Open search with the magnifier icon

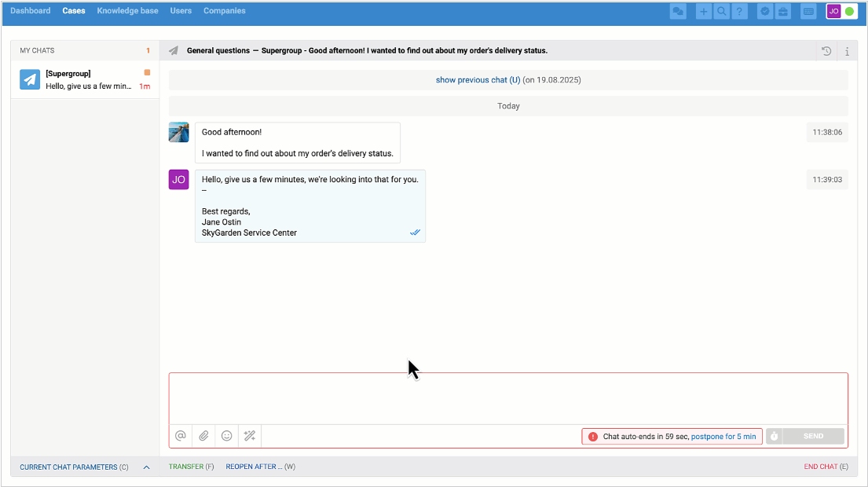(x=721, y=12)
